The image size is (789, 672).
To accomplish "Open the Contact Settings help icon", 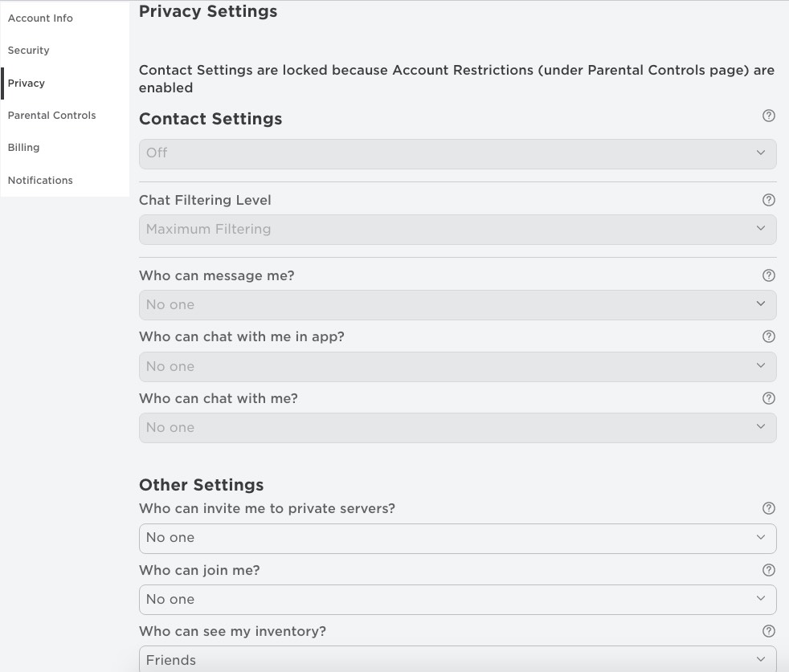I will click(x=769, y=116).
